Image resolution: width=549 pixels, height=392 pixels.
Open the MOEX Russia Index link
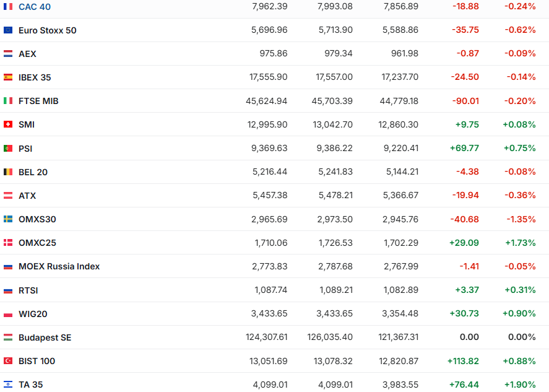coord(59,266)
